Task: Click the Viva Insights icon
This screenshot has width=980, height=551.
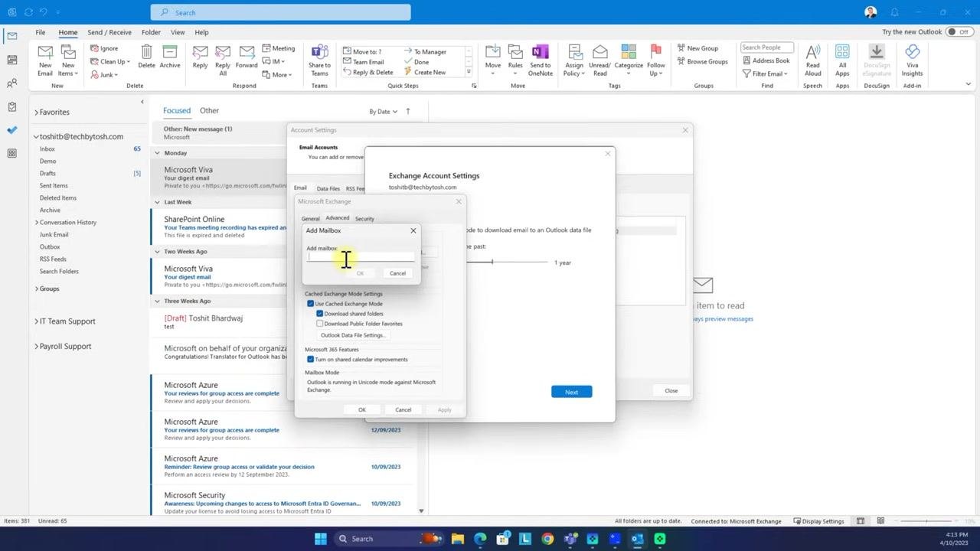Action: tap(912, 60)
